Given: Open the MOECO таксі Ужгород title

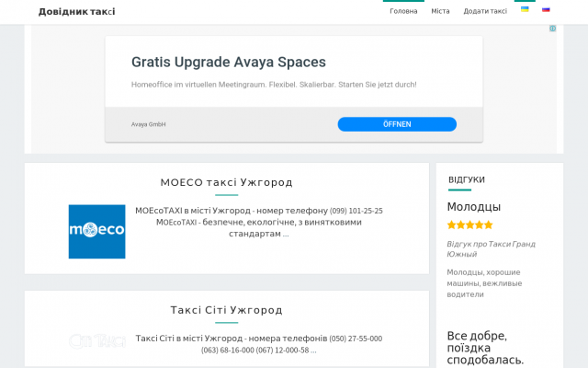Looking at the screenshot, I should pos(227,182).
